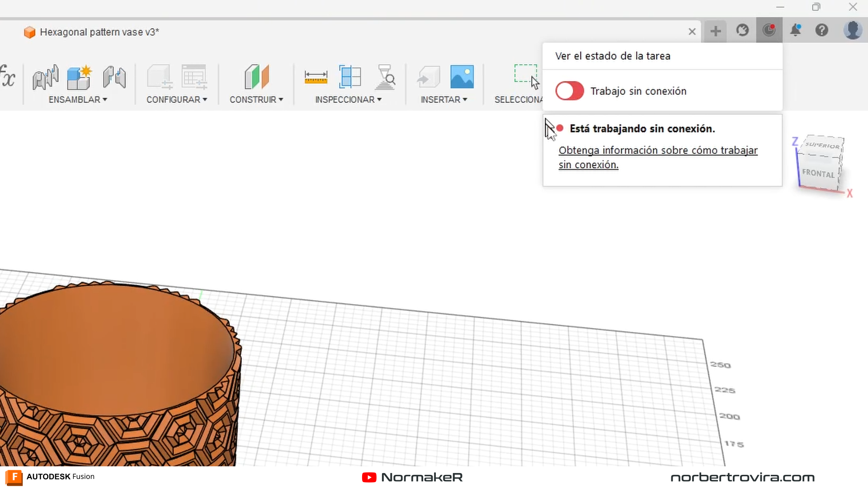Toggle the Trabajo sin conexión switch
The image size is (868, 488).
tap(570, 91)
